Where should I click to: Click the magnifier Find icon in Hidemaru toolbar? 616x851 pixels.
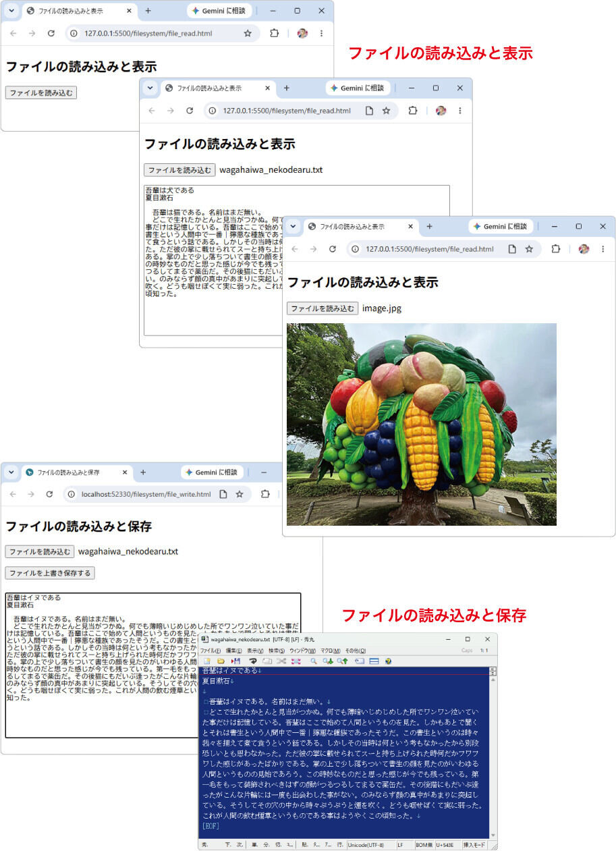[x=314, y=661]
